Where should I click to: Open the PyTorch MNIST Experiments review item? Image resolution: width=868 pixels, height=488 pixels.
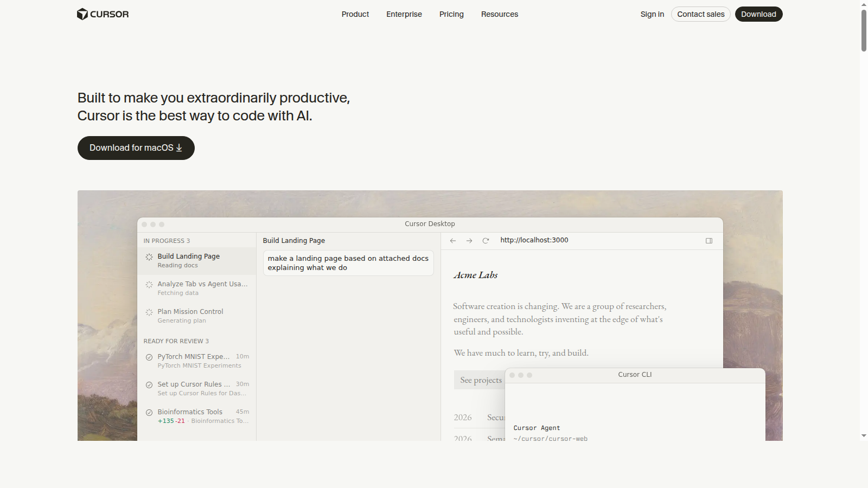[x=197, y=361]
